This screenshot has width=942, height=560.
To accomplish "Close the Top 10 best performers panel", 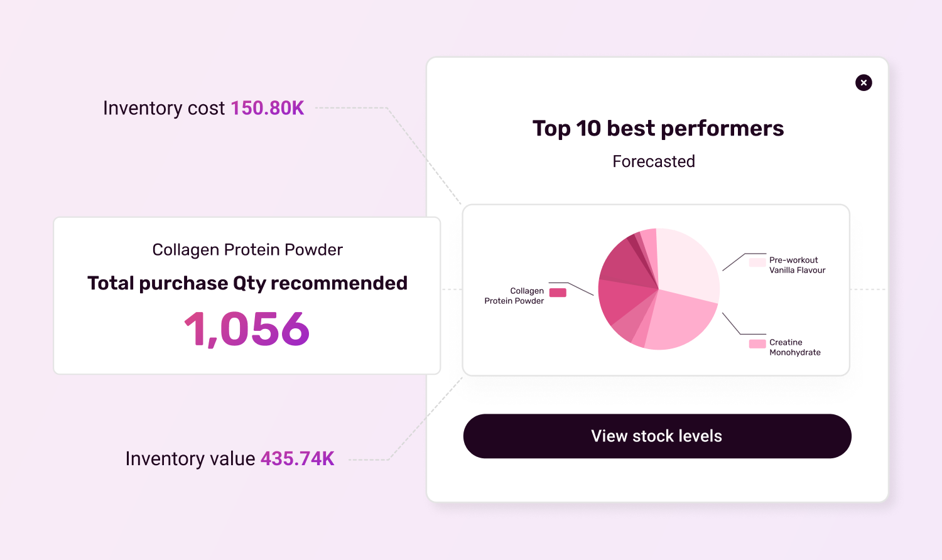I will tap(863, 82).
